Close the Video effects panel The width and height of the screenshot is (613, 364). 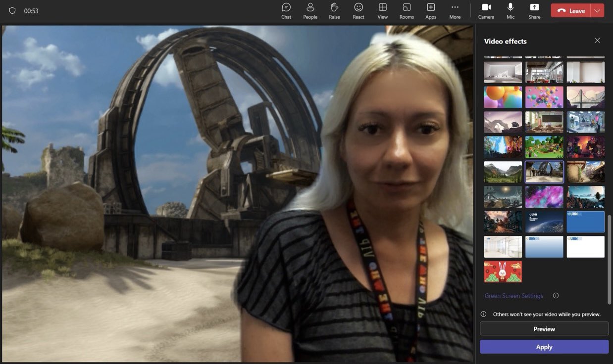point(597,41)
